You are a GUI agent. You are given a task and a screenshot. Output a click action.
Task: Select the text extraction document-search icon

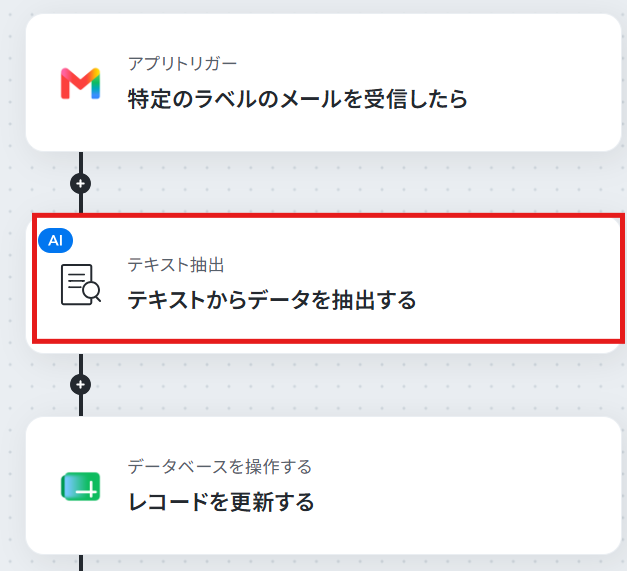(x=81, y=285)
